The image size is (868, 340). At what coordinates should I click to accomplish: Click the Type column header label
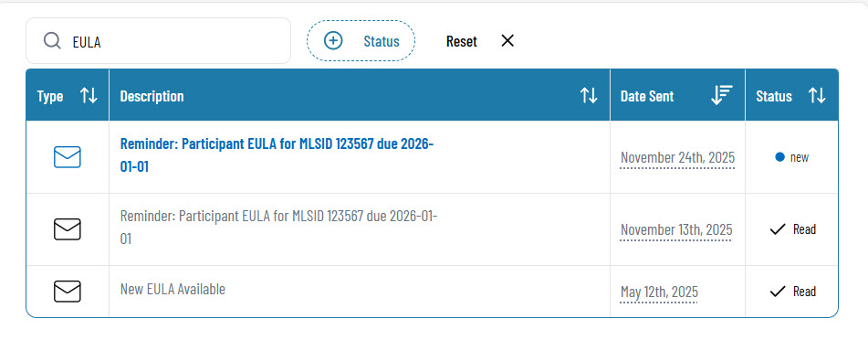(50, 97)
